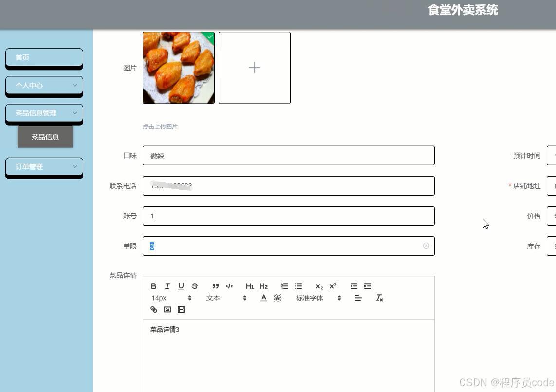Apply superscript formatting
The width and height of the screenshot is (556, 392).
333,286
